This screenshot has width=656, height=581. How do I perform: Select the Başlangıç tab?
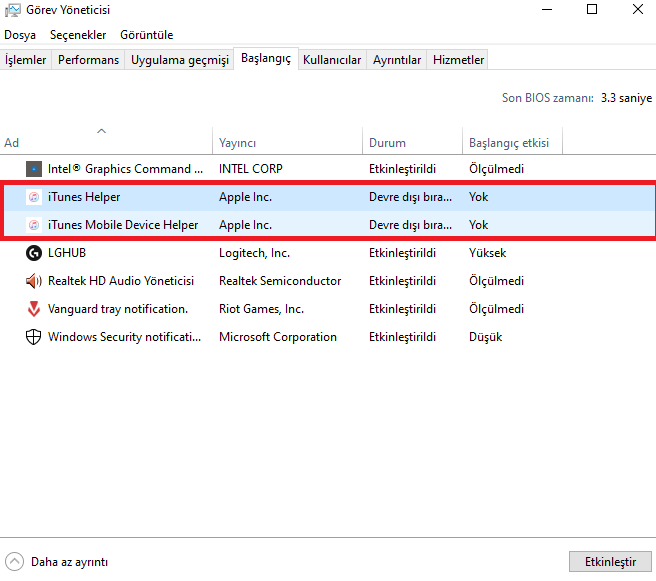click(266, 59)
